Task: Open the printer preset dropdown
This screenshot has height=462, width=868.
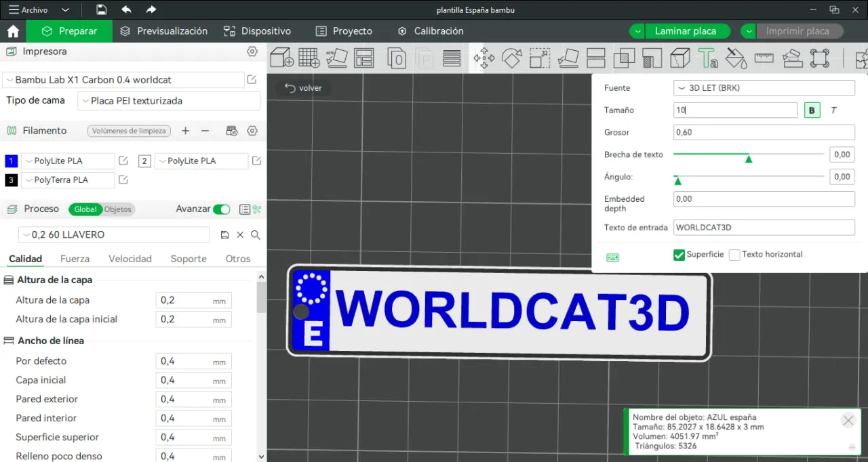Action: pos(123,80)
